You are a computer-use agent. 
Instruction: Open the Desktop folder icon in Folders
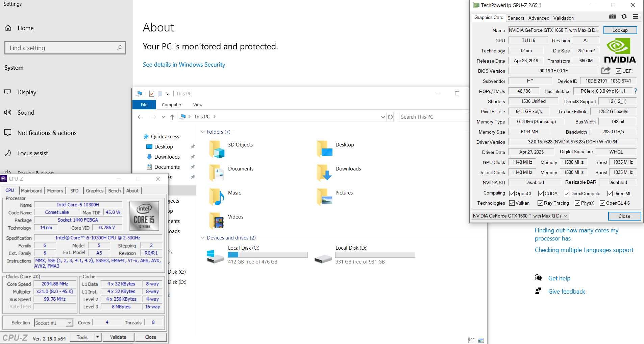point(324,149)
